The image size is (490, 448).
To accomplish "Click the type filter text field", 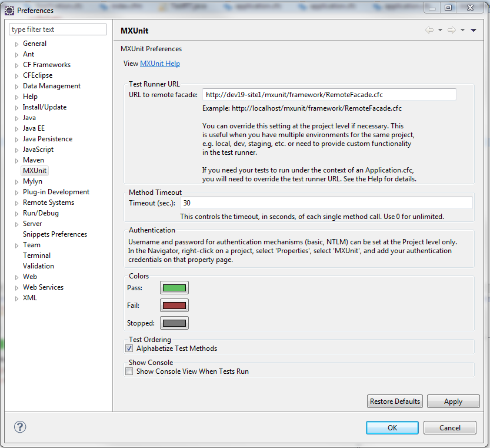I will point(58,29).
